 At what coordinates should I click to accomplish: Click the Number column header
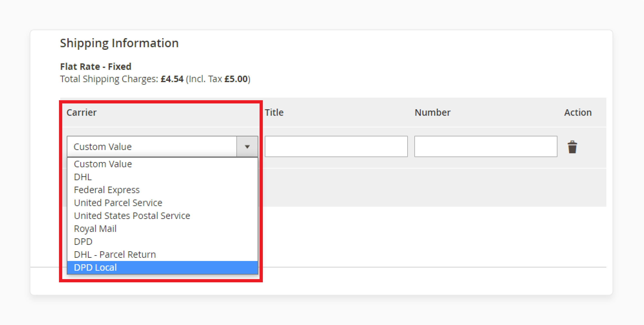(432, 112)
